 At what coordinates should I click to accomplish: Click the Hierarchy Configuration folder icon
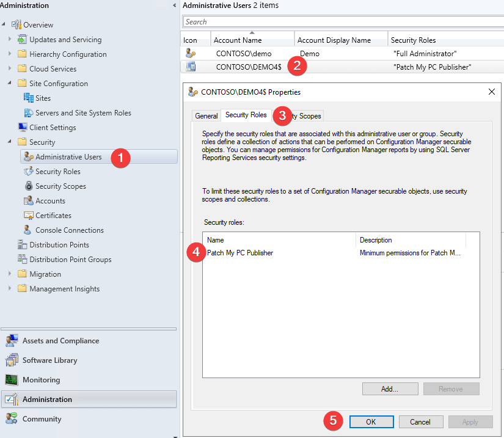tap(22, 54)
